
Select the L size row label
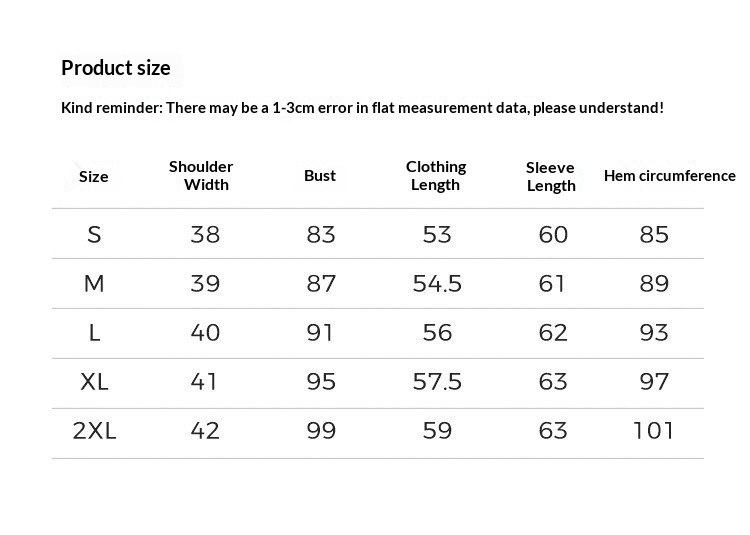94,333
